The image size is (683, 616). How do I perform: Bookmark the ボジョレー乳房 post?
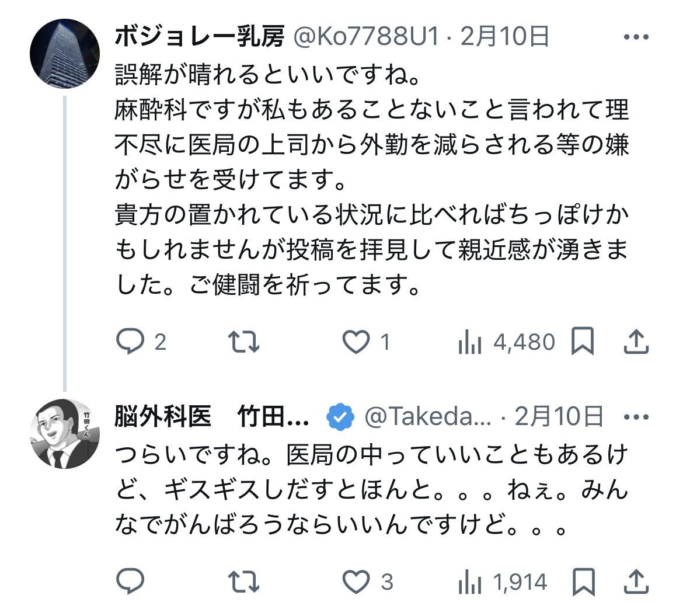coord(582,342)
